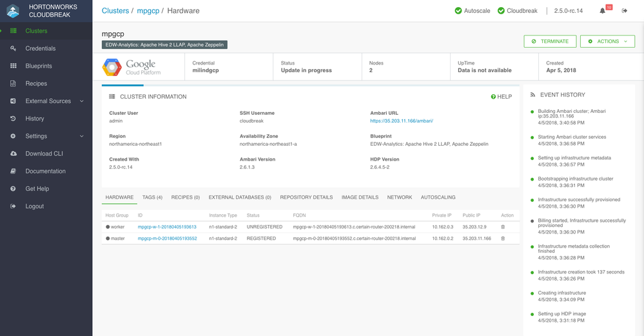Click the History clock icon
This screenshot has width=644, height=336.
[13, 118]
